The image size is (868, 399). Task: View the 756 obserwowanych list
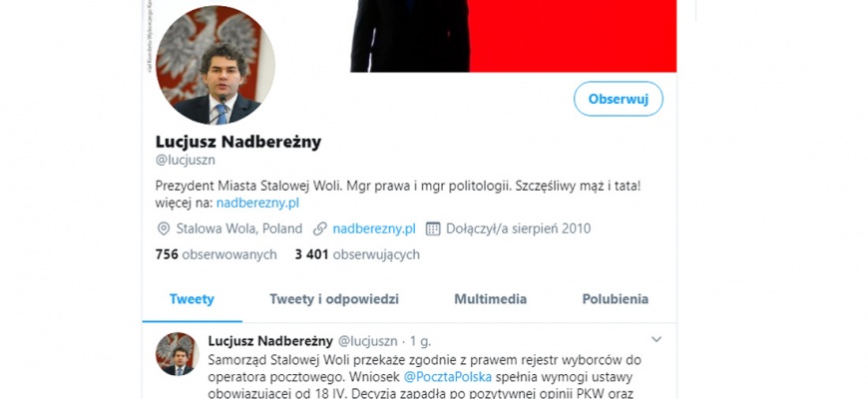[216, 254]
